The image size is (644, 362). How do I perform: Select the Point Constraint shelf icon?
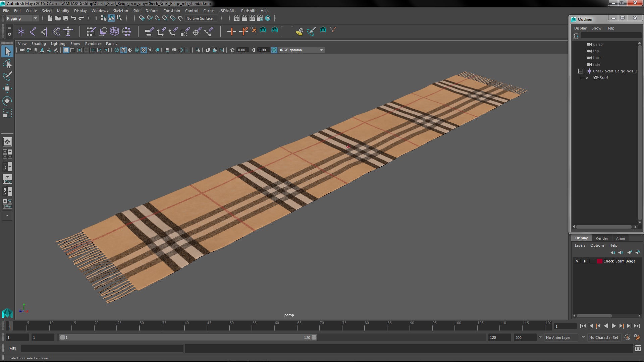click(161, 32)
